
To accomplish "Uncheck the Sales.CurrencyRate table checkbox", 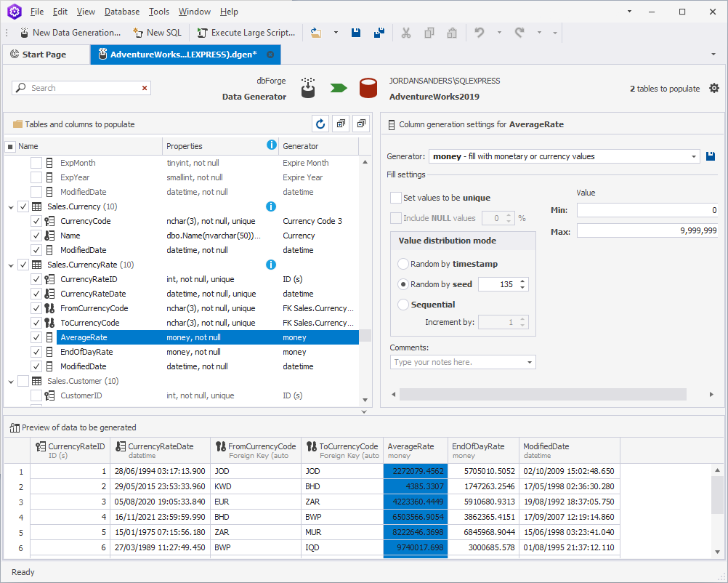I will coord(23,265).
